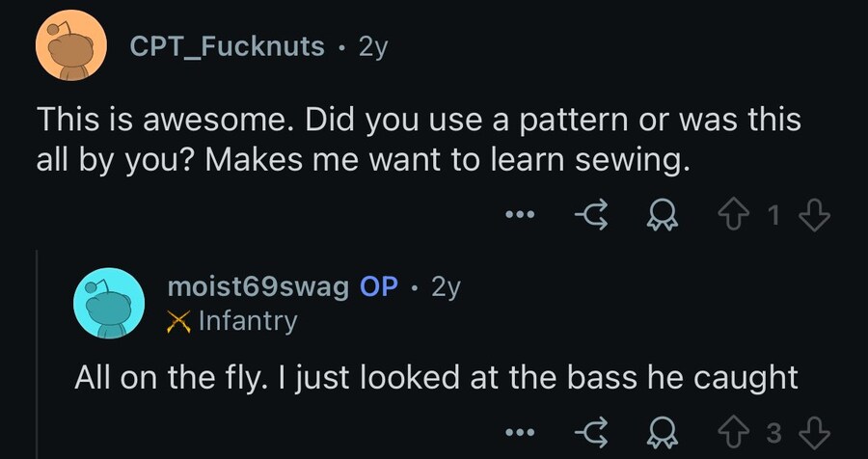Click the blue OP badge
Screen dimensions: 868x459
point(379,286)
